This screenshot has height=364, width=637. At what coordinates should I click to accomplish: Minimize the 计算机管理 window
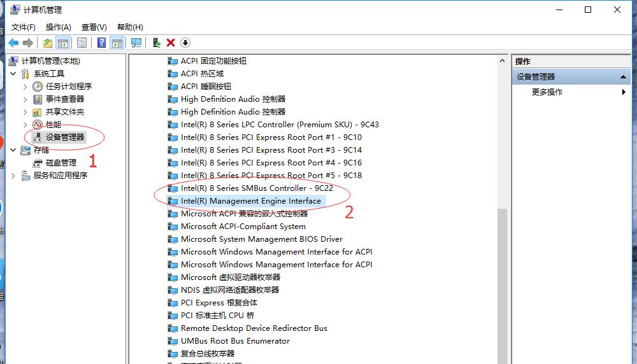click(559, 10)
